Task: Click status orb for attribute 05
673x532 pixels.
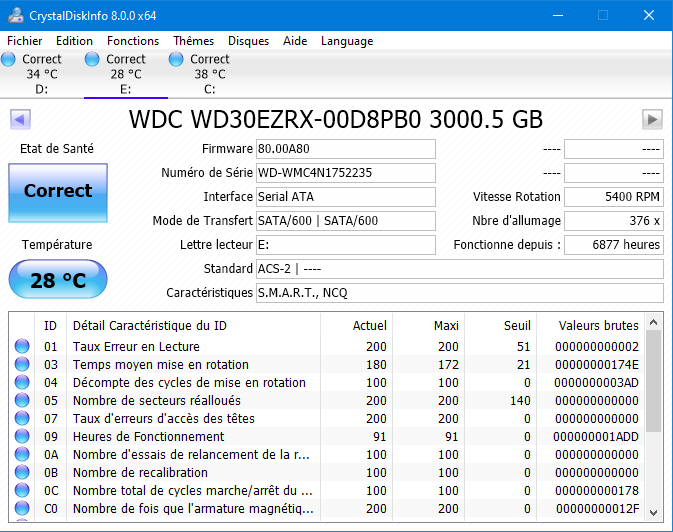Action: (x=22, y=400)
